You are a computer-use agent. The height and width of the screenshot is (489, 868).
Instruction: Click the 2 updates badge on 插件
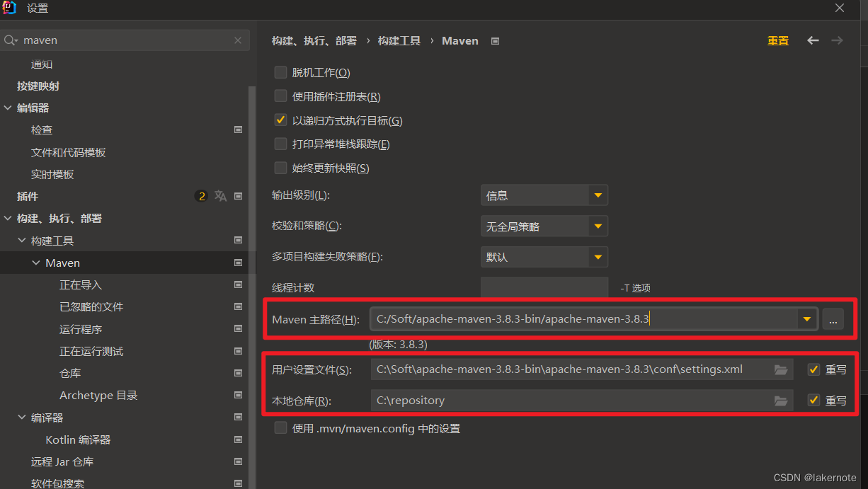(202, 196)
